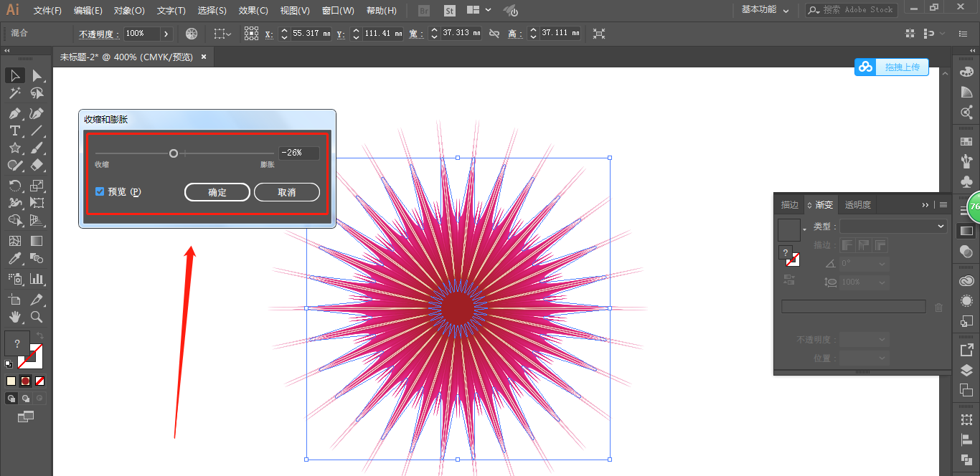Enable Draw Normal mode
Viewport: 980px width, 476px height.
[12, 399]
